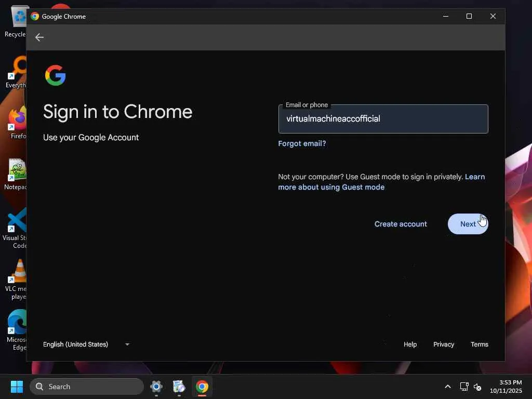532x399 pixels.
Task: Click the Email or phone field
Action: coord(383,119)
